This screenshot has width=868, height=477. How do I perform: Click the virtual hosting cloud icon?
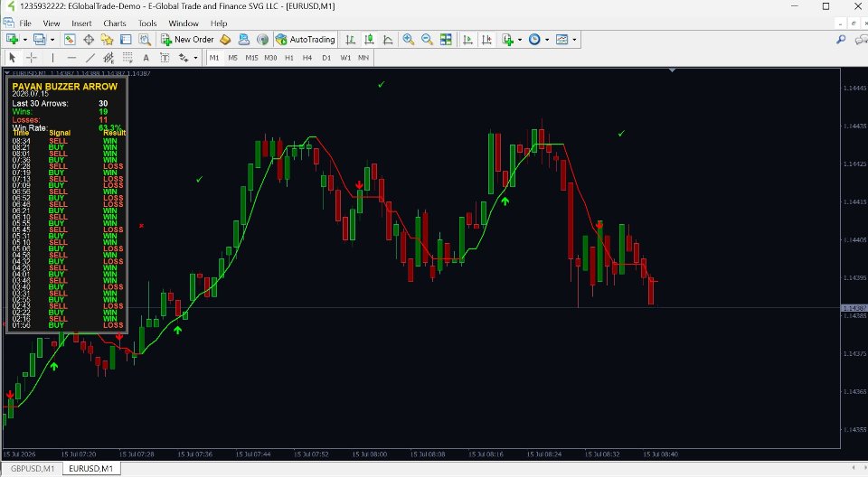[x=243, y=39]
